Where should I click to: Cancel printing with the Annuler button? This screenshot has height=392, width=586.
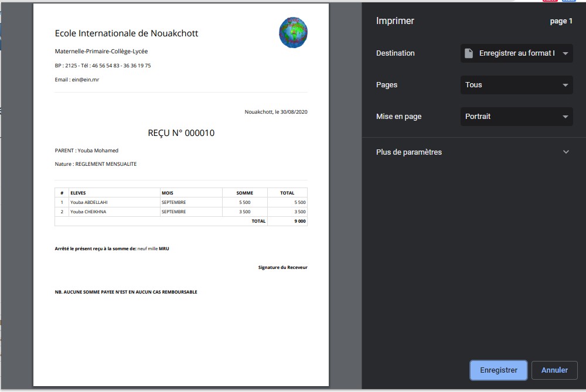[x=554, y=370]
